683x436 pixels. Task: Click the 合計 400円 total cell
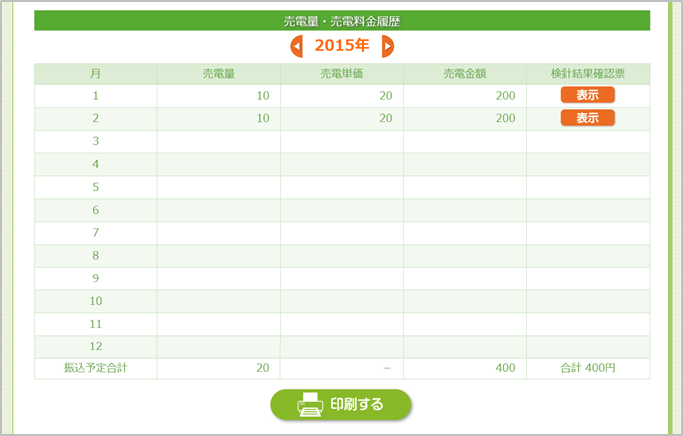[x=588, y=368]
